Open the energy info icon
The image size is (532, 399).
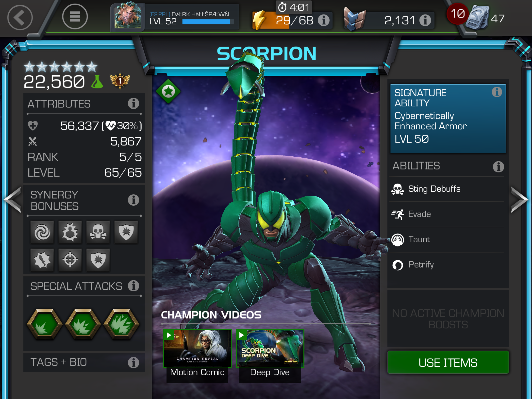(x=323, y=20)
